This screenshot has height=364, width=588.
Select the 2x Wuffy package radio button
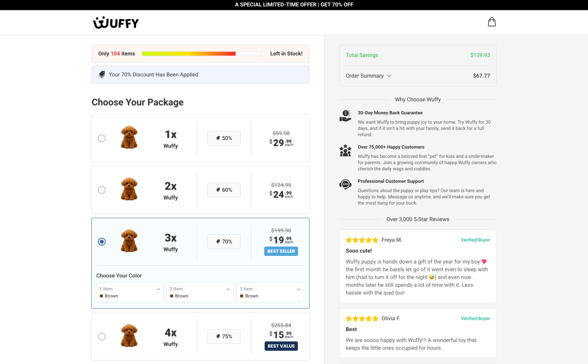[102, 190]
